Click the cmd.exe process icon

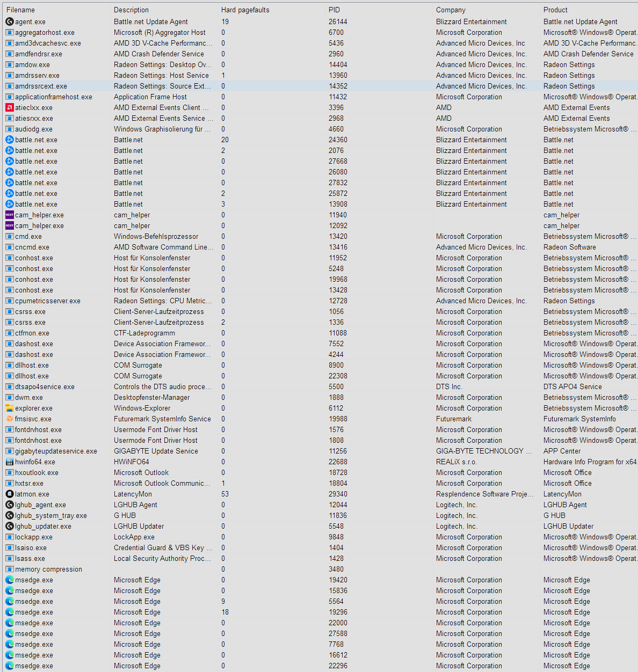10,237
